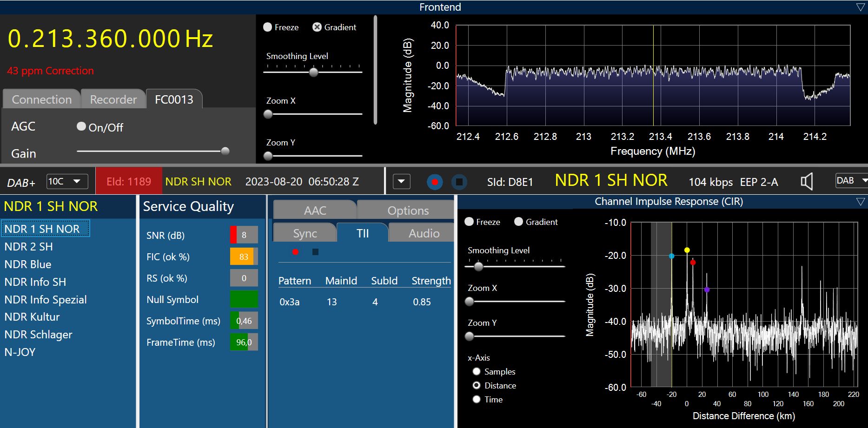Switch to the Recorder tab
868x428 pixels.
pyautogui.click(x=113, y=99)
